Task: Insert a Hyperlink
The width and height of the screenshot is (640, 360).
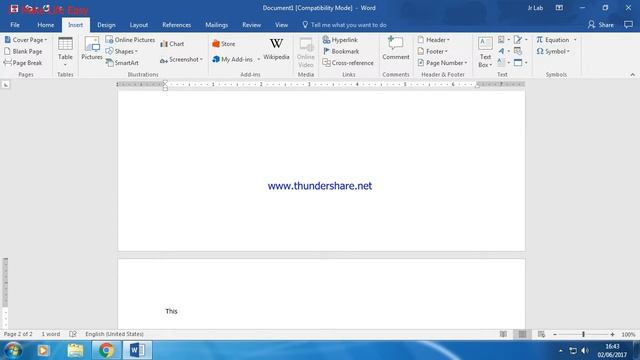Action: 340,40
